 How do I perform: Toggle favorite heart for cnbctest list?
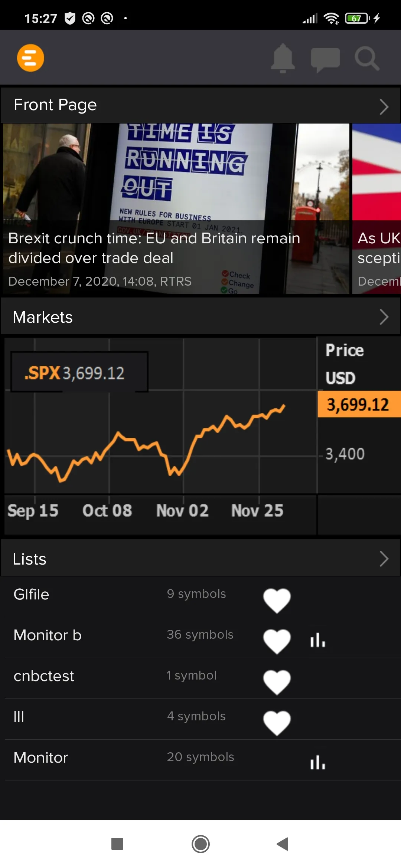coord(277,682)
